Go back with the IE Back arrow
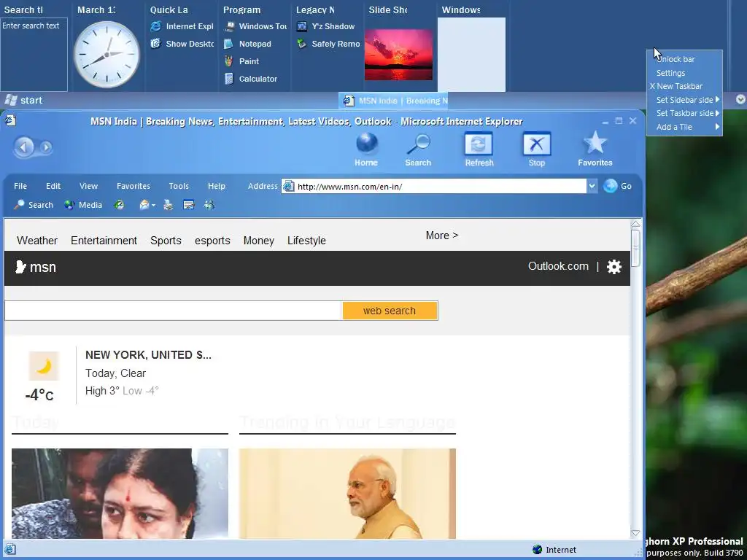 (x=23, y=147)
